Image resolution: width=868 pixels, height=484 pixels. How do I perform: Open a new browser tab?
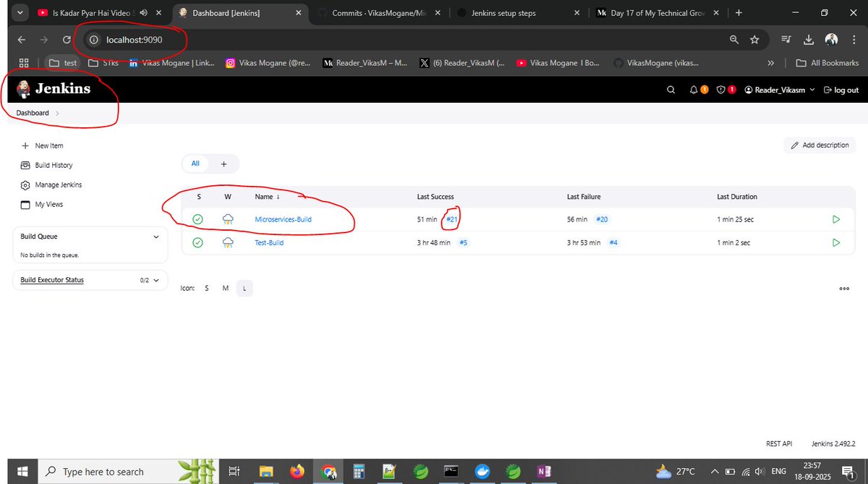point(739,13)
